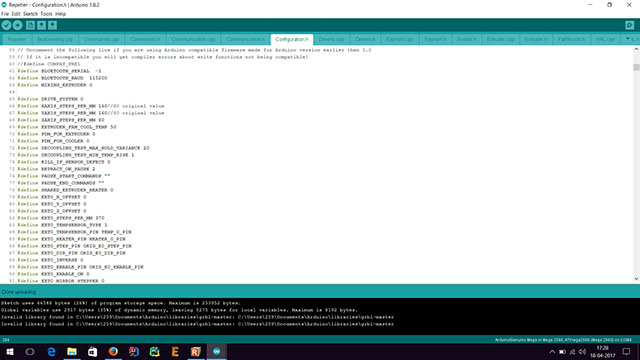
Task: Open a sketch with the up-arrow icon
Action: coord(41,25)
